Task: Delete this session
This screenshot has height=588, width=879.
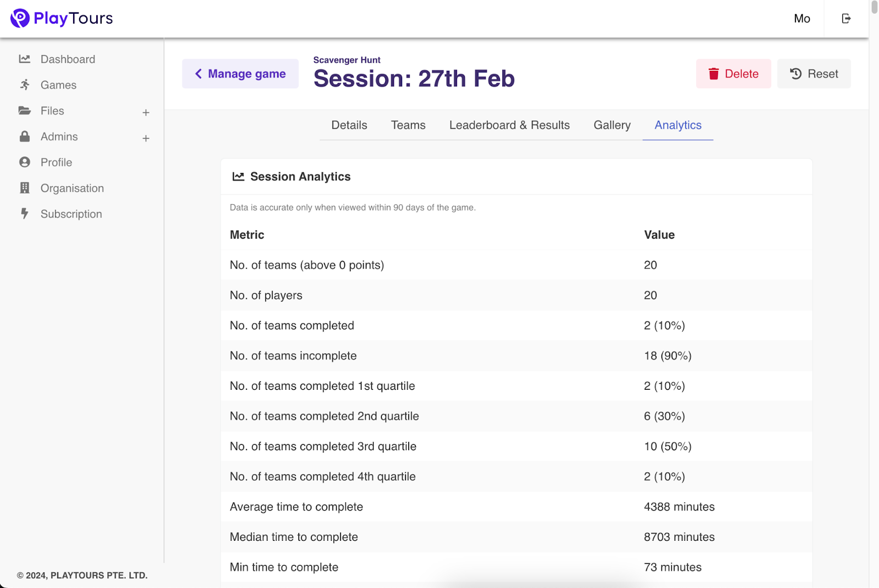Action: click(x=733, y=74)
